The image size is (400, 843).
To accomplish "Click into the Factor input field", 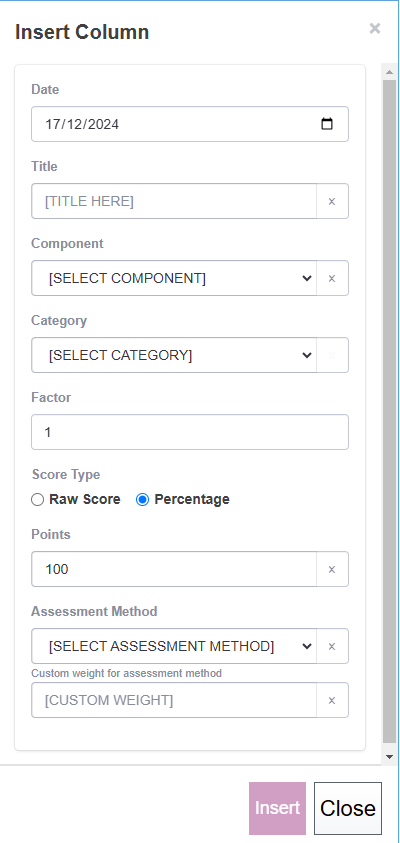I will (x=190, y=432).
